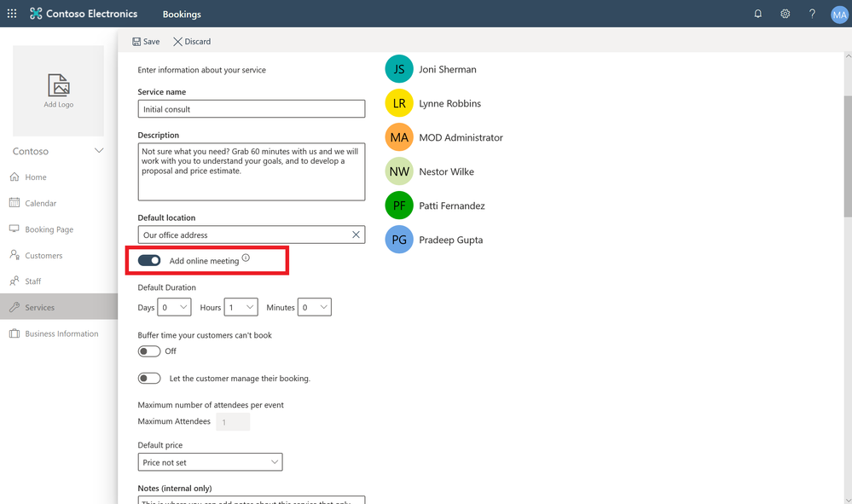Click the name Nestor Wilke
852x504 pixels.
click(x=447, y=171)
